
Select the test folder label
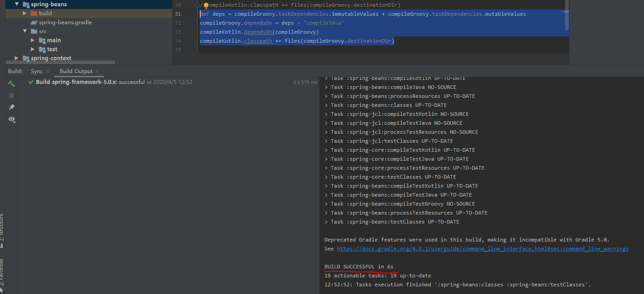click(52, 49)
